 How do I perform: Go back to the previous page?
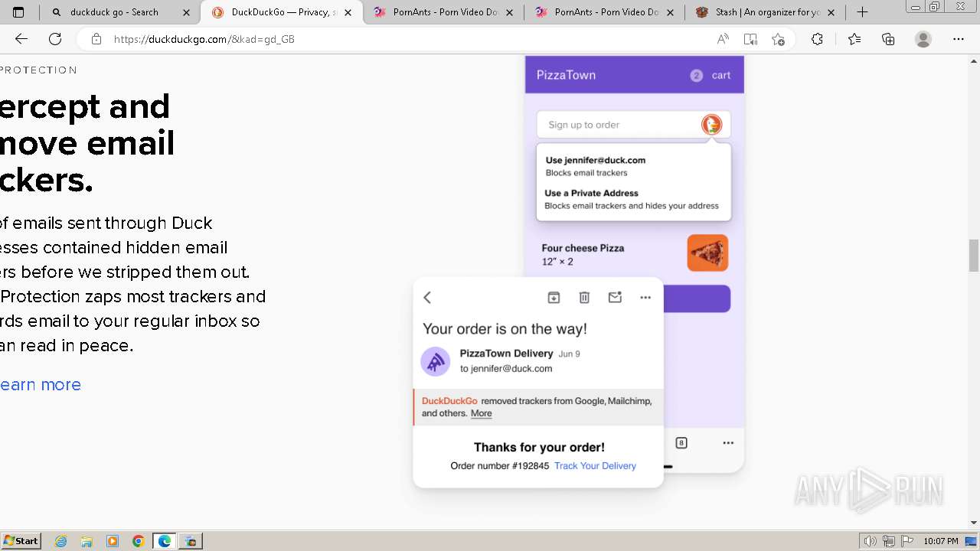point(21,39)
